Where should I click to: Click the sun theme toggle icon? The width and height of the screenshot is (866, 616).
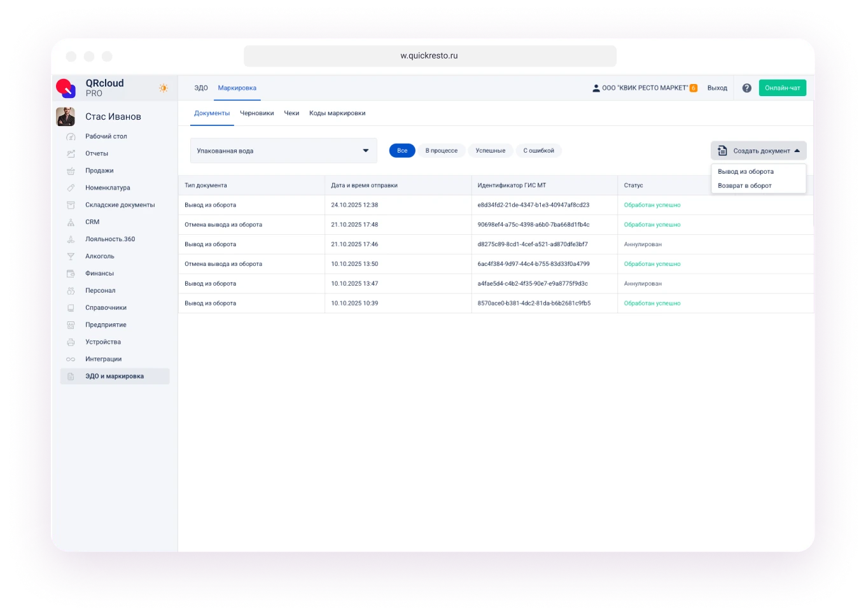tap(164, 88)
